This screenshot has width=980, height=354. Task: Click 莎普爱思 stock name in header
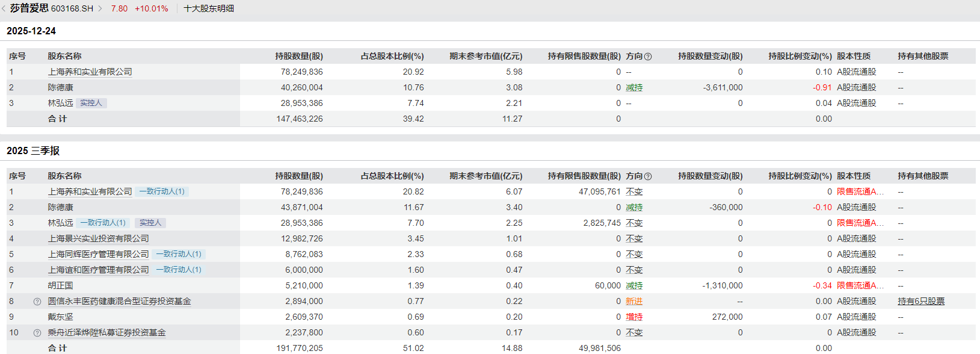coord(29,8)
